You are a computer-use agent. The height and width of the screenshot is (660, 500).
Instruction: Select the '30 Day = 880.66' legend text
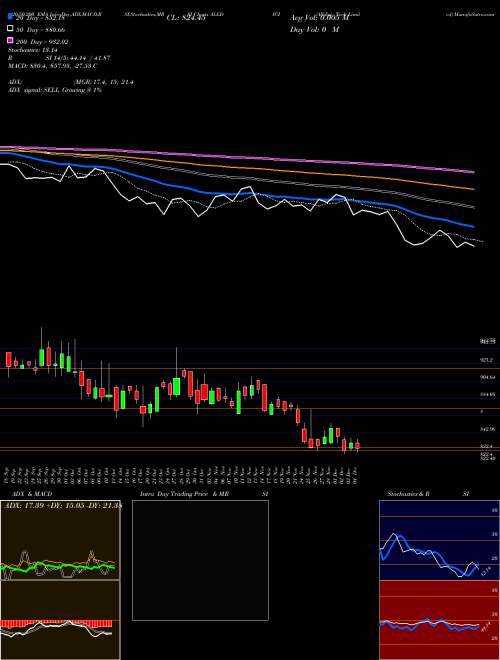pos(41,30)
